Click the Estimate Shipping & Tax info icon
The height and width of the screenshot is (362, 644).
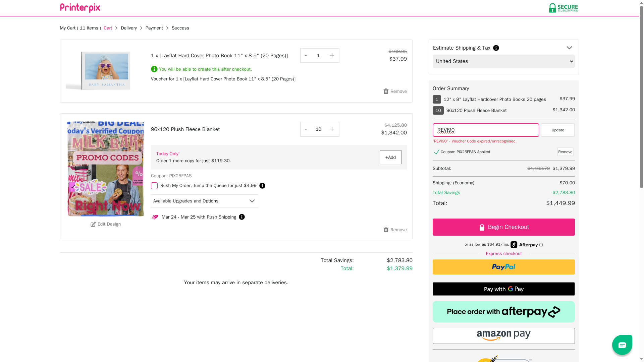(496, 48)
